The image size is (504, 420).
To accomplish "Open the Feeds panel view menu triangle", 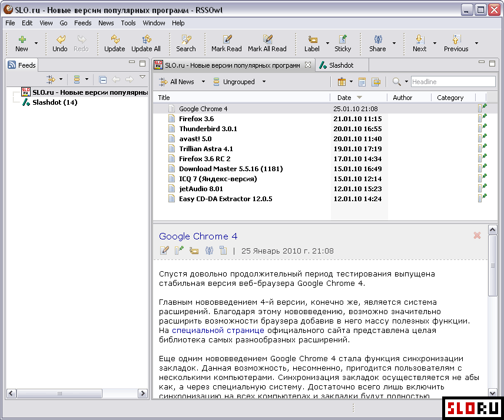I will point(142,77).
